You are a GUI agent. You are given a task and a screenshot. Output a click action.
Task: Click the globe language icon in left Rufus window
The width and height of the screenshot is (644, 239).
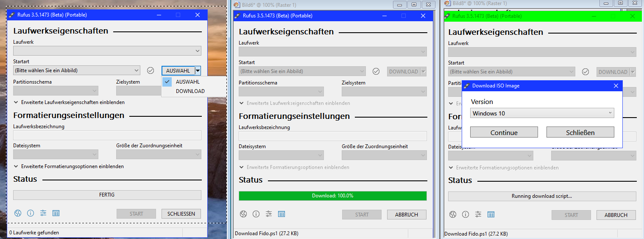click(x=17, y=214)
